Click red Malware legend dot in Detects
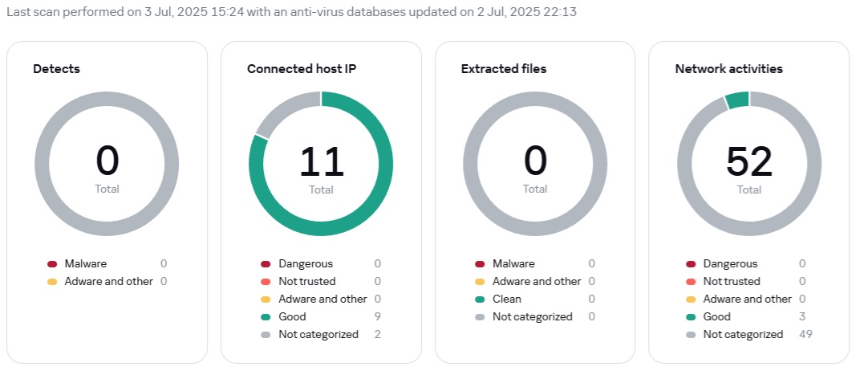Image resolution: width=868 pixels, height=383 pixels. pos(53,264)
